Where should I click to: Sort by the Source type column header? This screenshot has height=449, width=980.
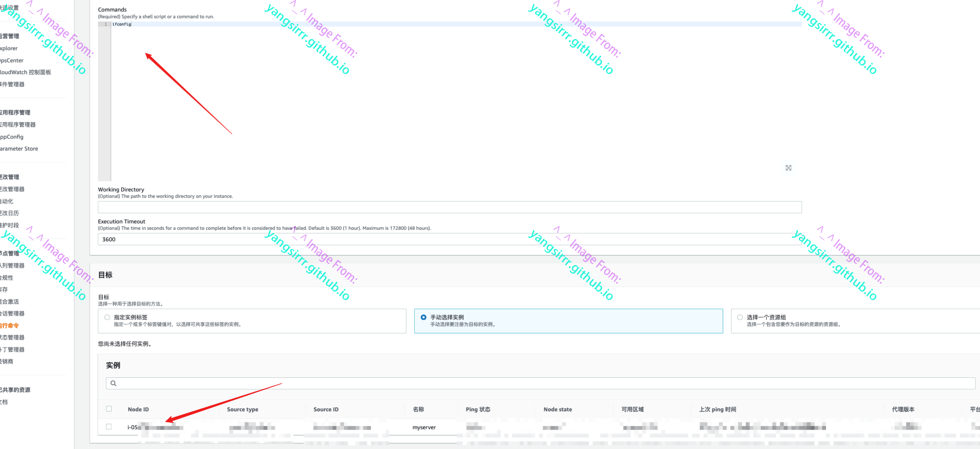[242, 409]
